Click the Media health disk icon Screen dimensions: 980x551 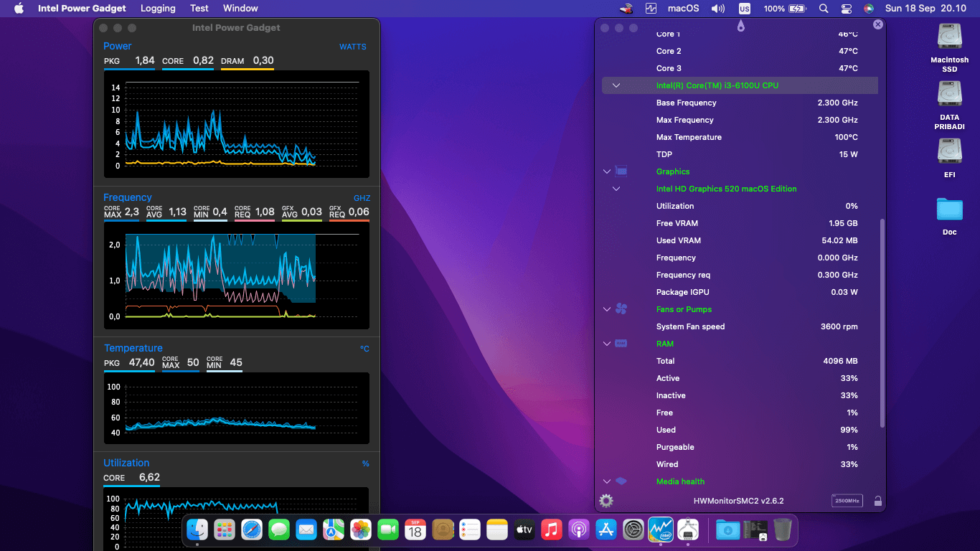pos(621,481)
